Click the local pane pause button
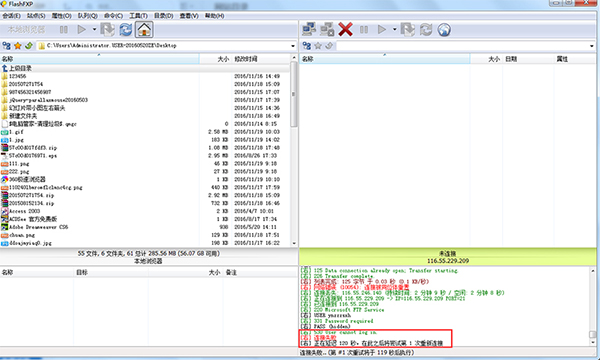The width and height of the screenshot is (600, 360). click(64, 29)
